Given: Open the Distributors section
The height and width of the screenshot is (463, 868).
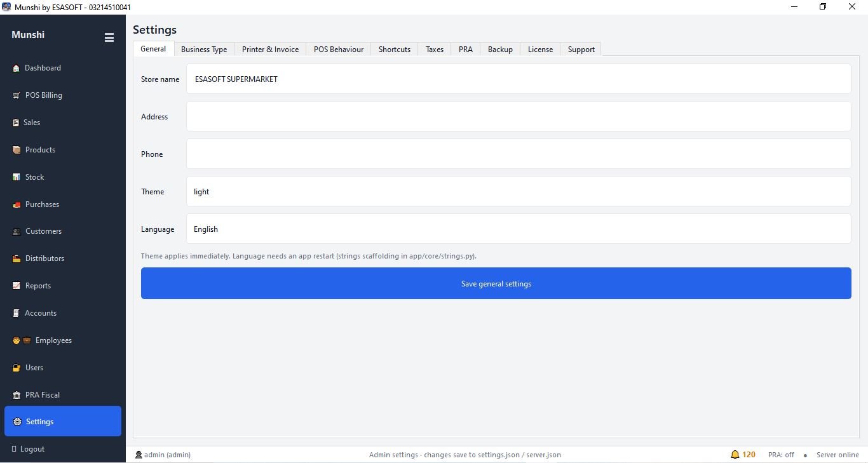Looking at the screenshot, I should click(x=62, y=258).
